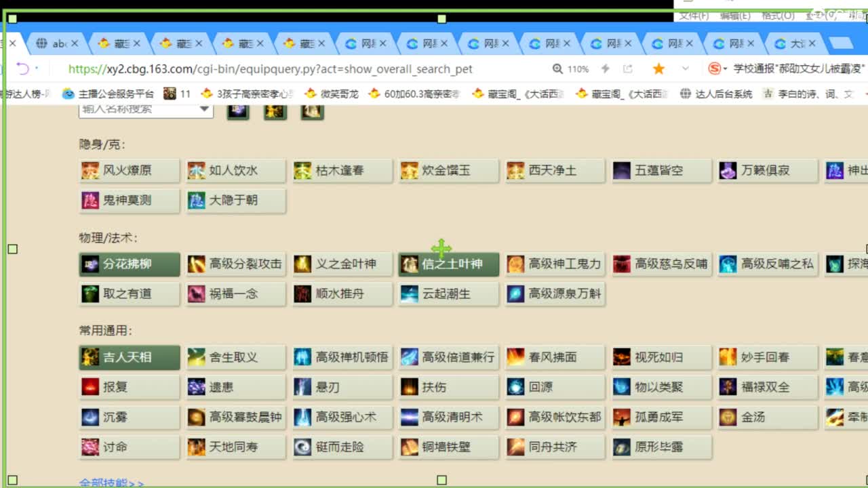The image size is (868, 488).
Task: Click the 悬刃 skill icon
Action: coord(302,387)
